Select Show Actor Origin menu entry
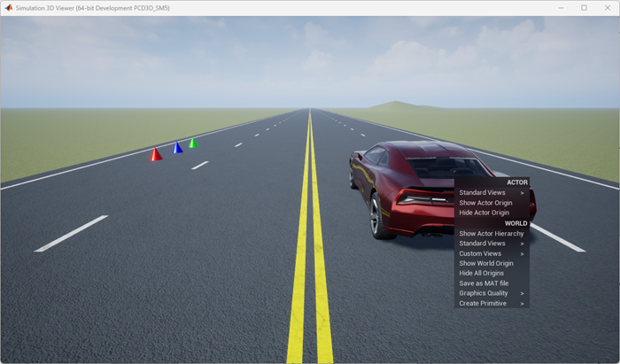This screenshot has width=620, height=364. pos(492,203)
